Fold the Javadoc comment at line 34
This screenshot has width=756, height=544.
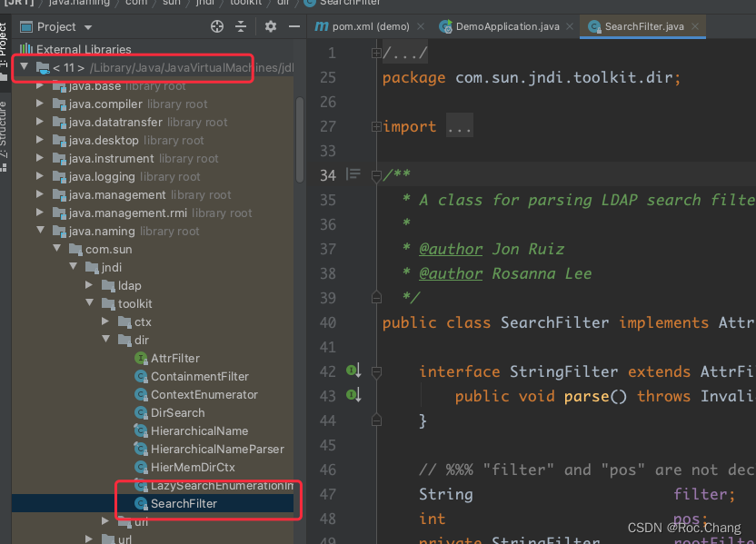(x=376, y=176)
